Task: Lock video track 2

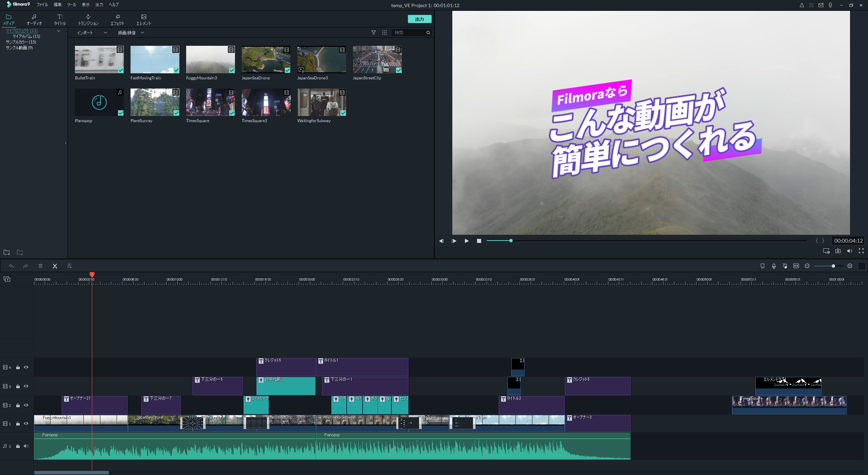Action: (x=18, y=405)
